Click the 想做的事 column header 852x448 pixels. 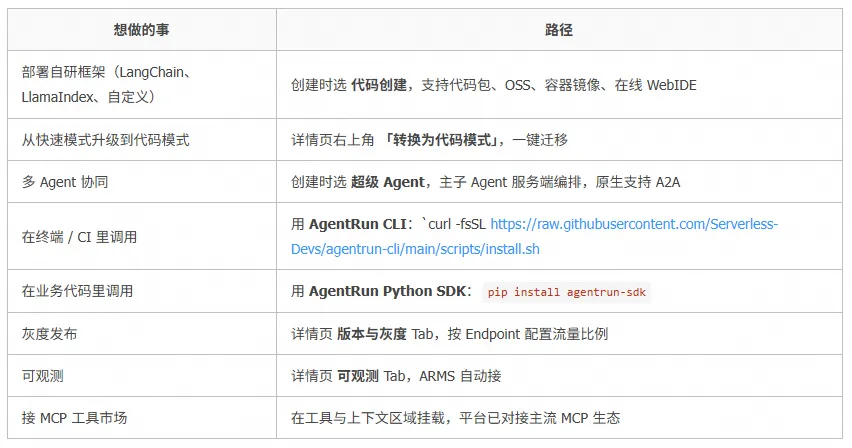pyautogui.click(x=142, y=30)
